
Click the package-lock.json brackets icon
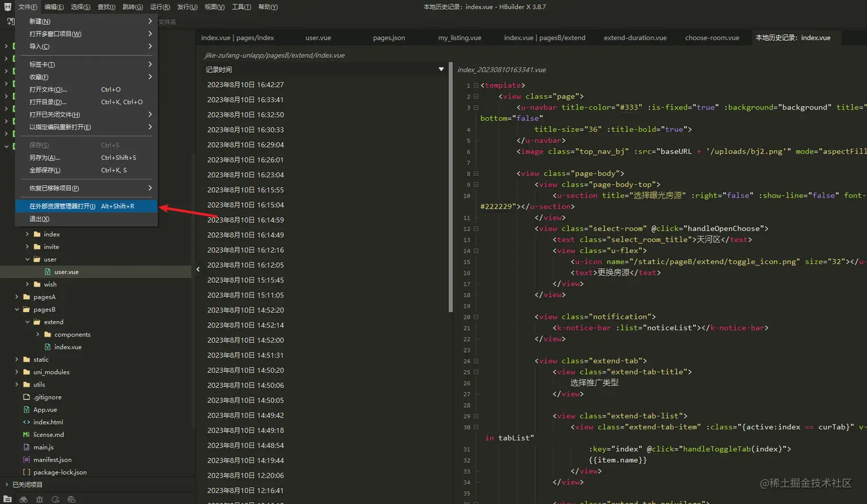[26, 472]
